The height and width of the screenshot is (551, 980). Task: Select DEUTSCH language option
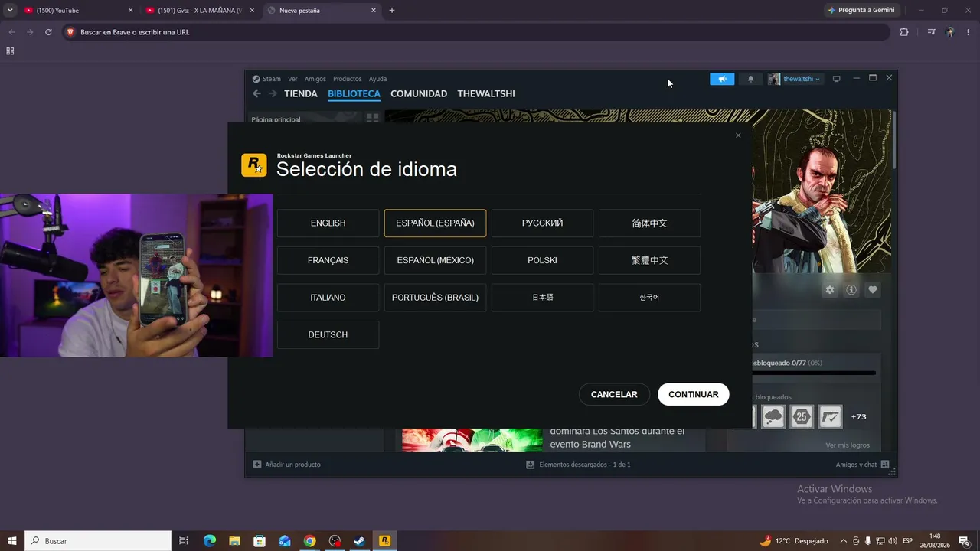pyautogui.click(x=328, y=335)
